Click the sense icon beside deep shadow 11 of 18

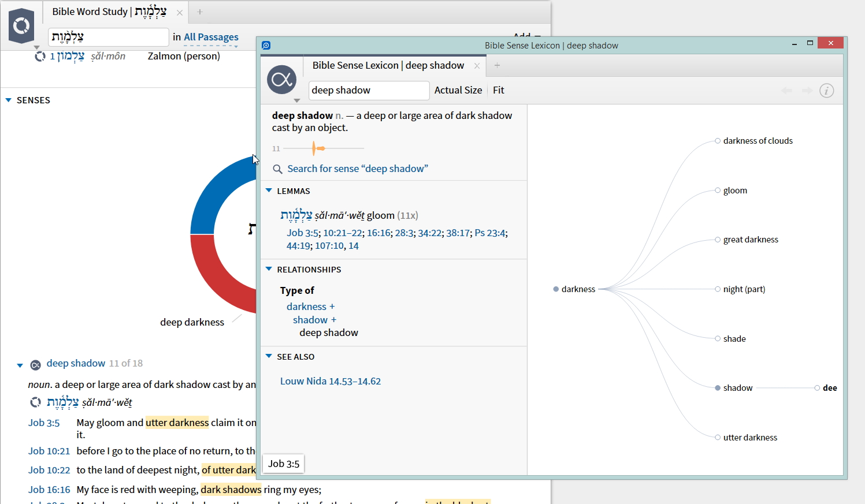pos(35,365)
